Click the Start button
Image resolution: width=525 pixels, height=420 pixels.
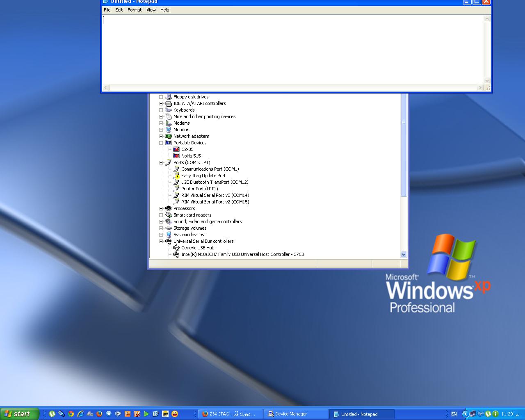(20, 414)
